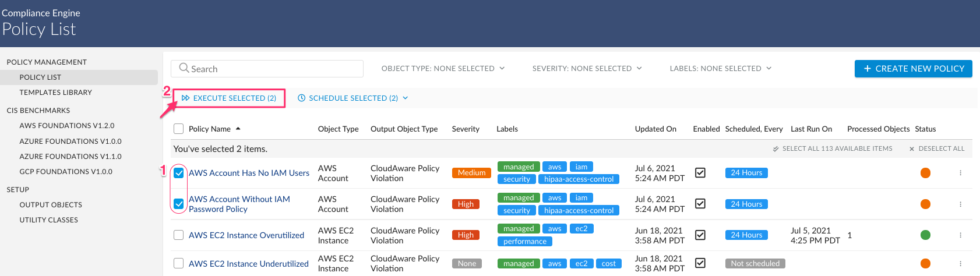
Task: Open kebab menu for AWS Account Has No IAM Users
Action: (x=960, y=173)
